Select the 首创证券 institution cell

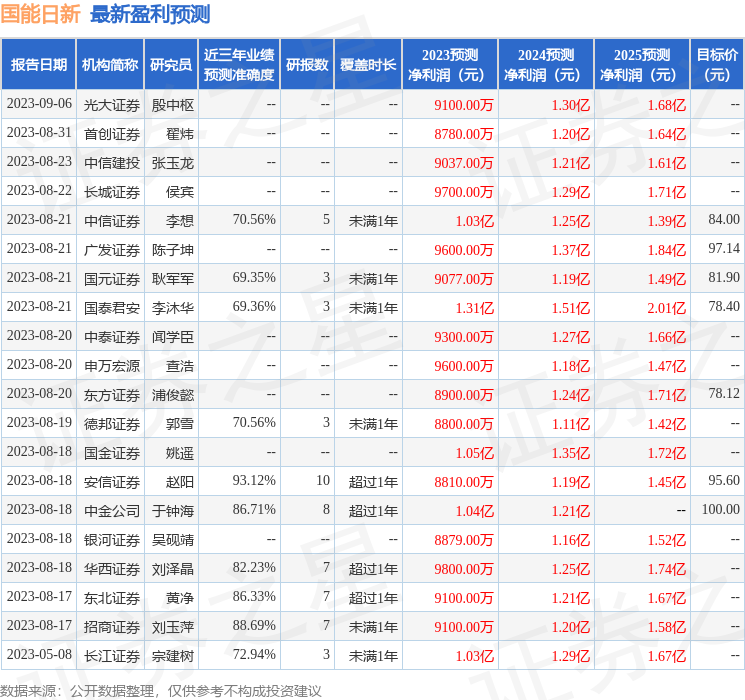pyautogui.click(x=112, y=134)
